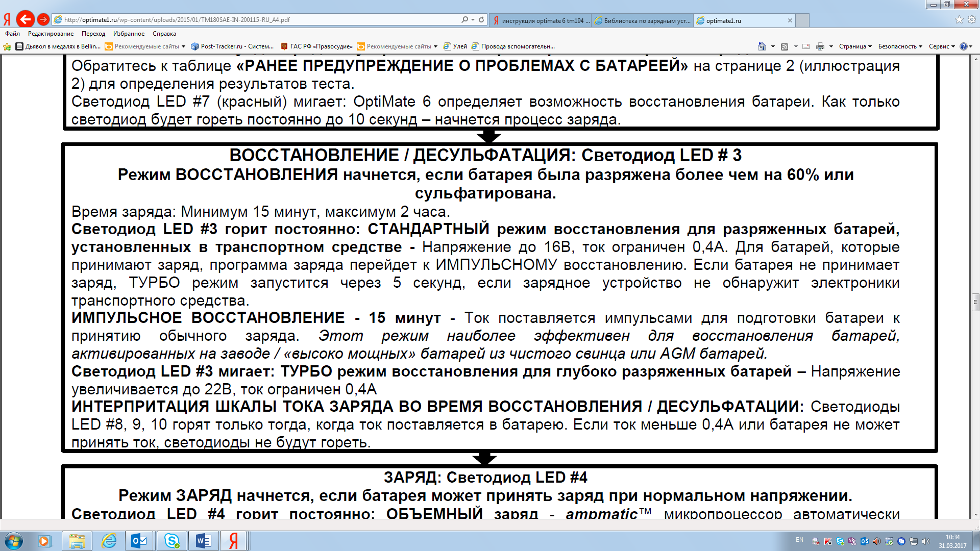The height and width of the screenshot is (551, 980).
Task: Open Windows Media Player from the taskbar
Action: click(x=44, y=541)
